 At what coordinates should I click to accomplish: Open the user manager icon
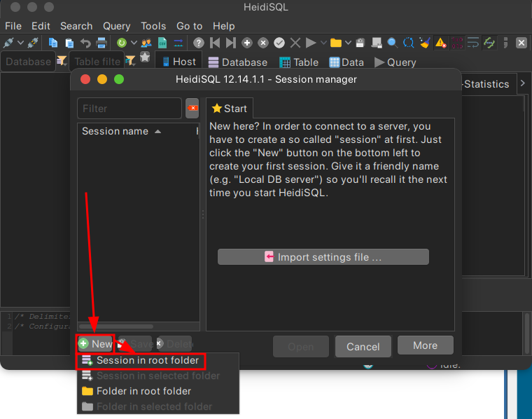(x=146, y=43)
